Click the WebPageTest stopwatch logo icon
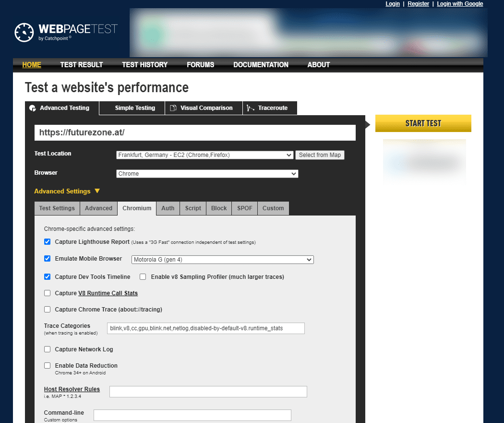Viewport: 504px width, 423px height. (24, 32)
